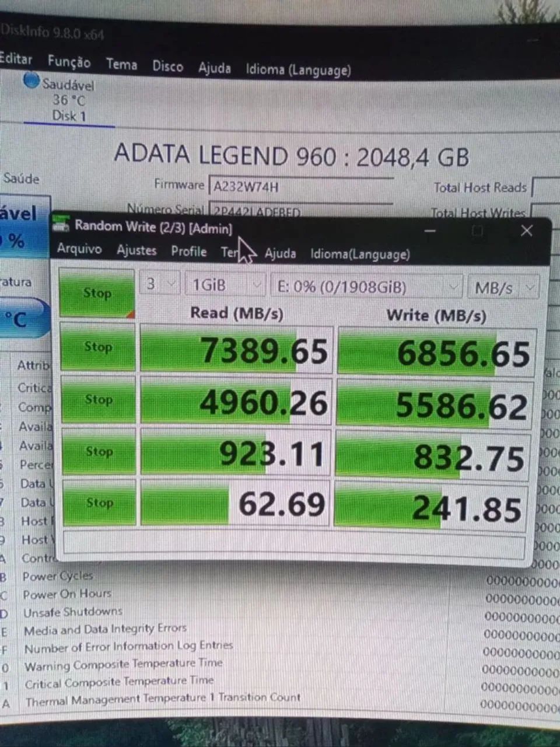Open Profile menu in CrystalDiskMark

pyautogui.click(x=189, y=252)
